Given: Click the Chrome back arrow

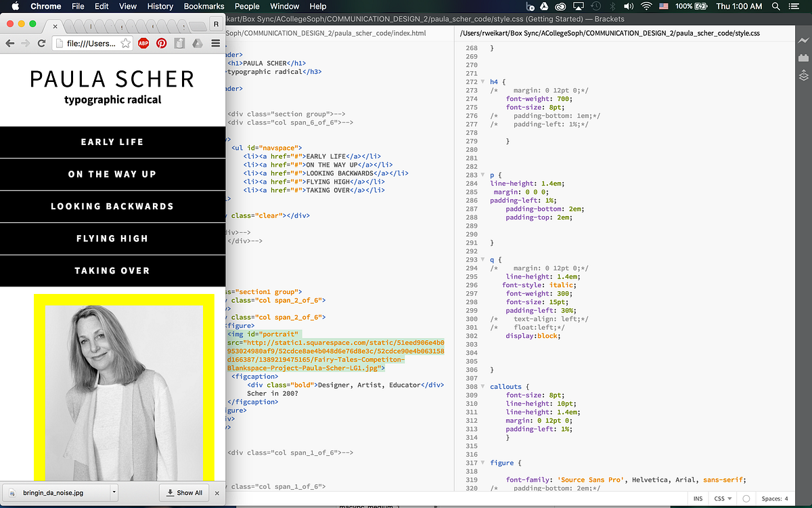Looking at the screenshot, I should pyautogui.click(x=10, y=43).
